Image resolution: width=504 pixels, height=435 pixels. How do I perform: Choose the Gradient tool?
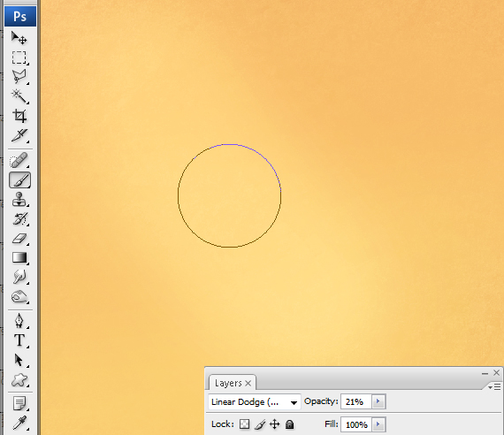19,258
